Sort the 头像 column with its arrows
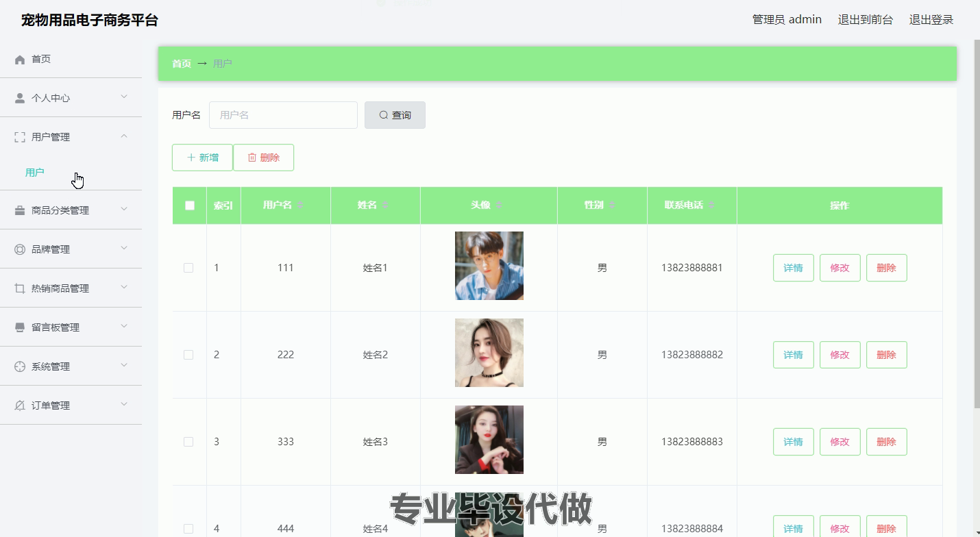Image resolution: width=980 pixels, height=537 pixels. (499, 205)
